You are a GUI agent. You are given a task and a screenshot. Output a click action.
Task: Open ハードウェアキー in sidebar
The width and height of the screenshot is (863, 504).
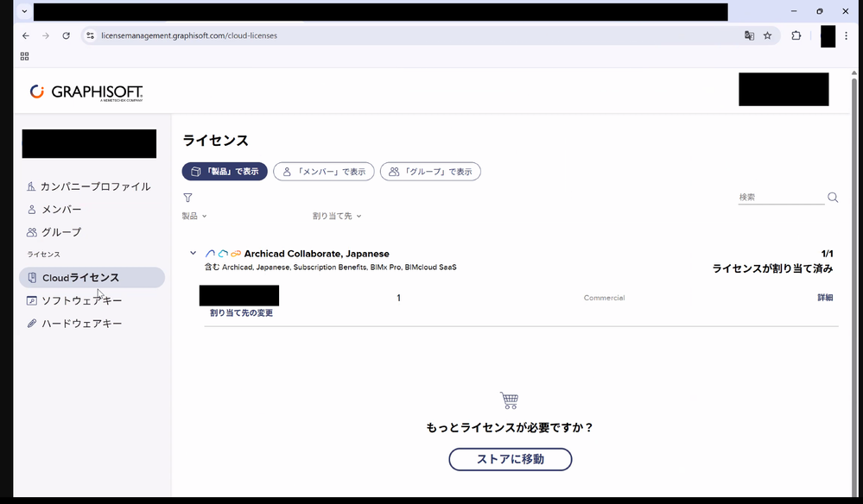[74, 324]
